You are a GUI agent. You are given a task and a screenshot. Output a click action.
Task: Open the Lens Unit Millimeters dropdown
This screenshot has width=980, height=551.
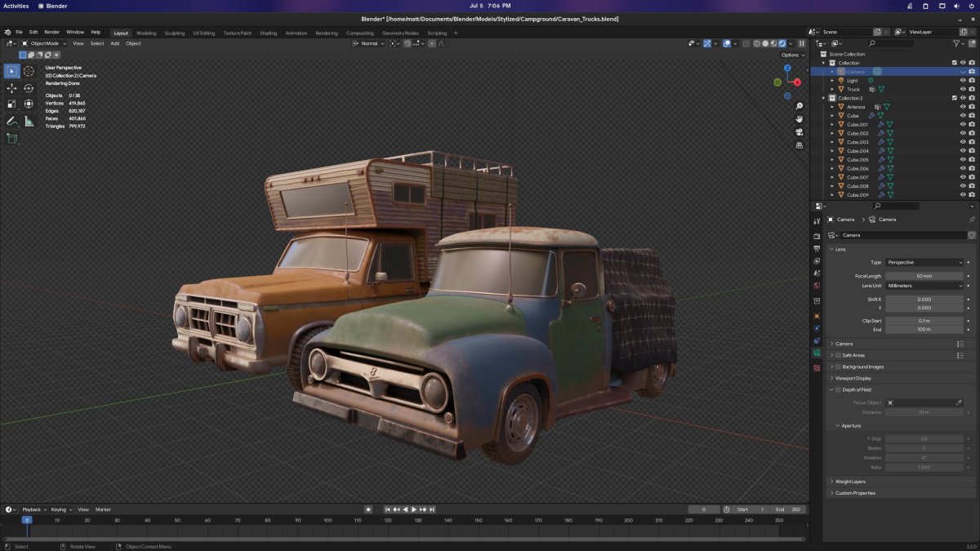[925, 286]
